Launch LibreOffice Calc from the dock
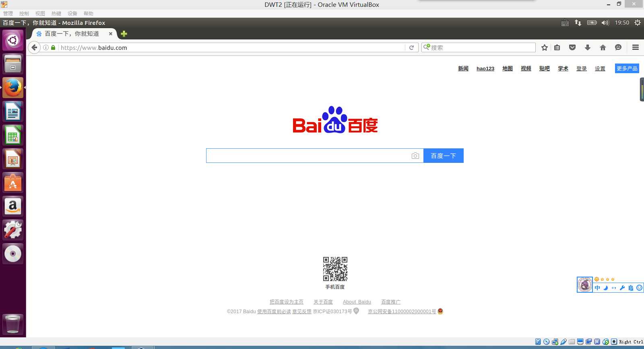This screenshot has width=644, height=349. [x=13, y=135]
